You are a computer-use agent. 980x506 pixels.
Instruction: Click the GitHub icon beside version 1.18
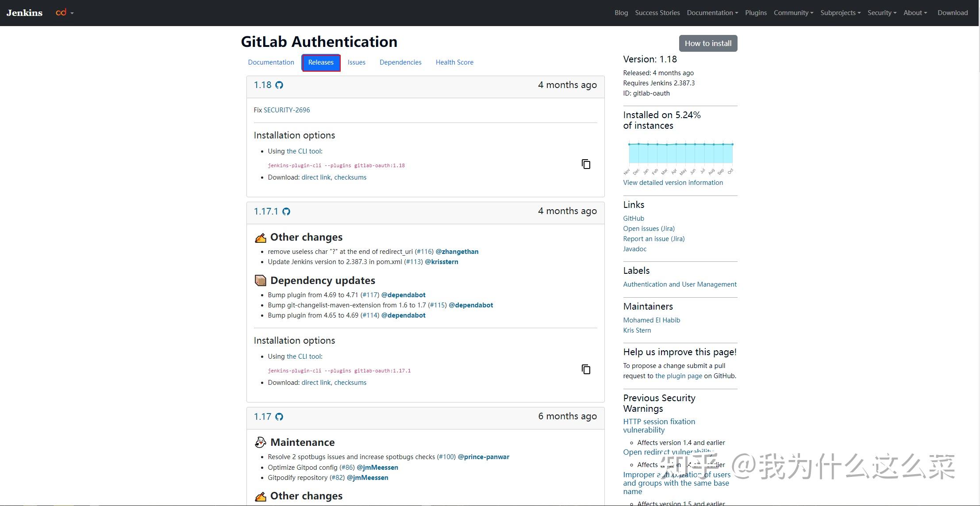coord(279,85)
